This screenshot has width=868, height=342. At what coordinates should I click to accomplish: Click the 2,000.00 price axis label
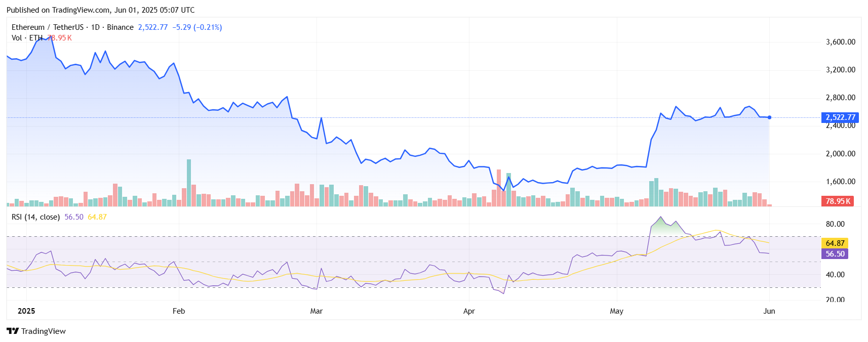[840, 154]
